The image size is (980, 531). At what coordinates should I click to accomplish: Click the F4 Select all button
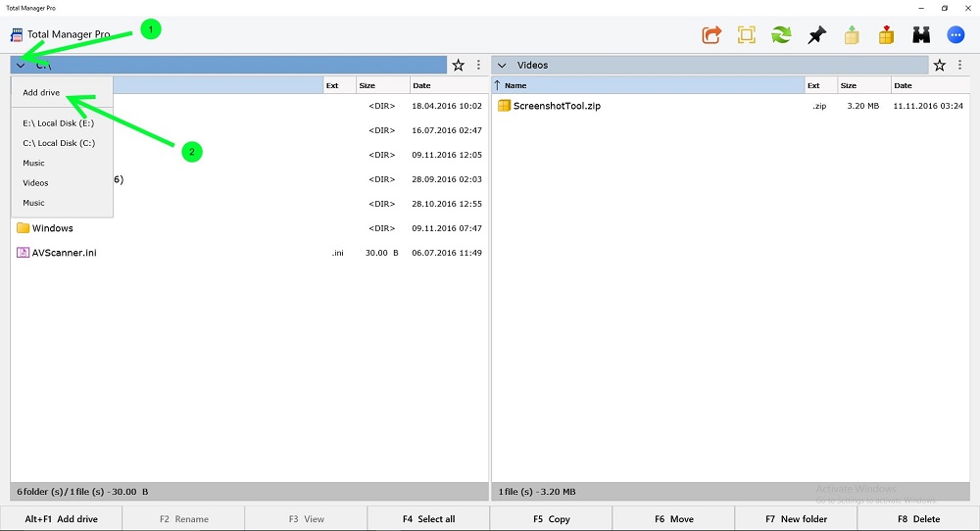pos(429,519)
